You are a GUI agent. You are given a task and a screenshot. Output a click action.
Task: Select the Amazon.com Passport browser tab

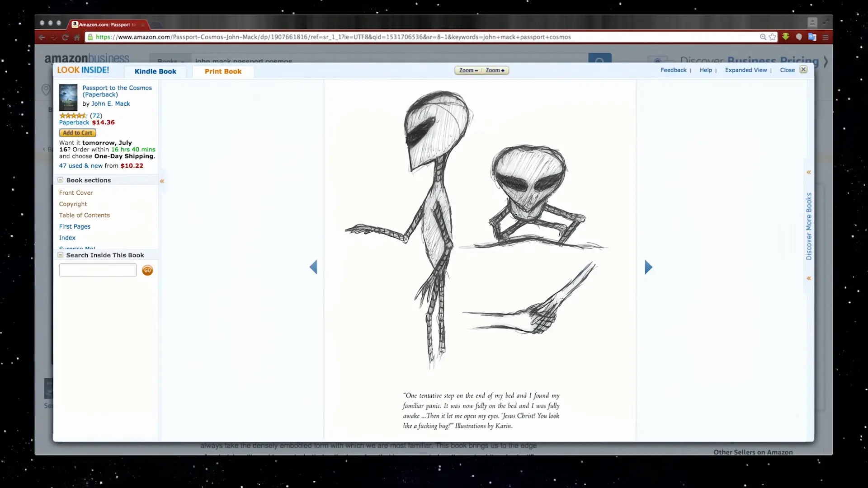point(107,24)
